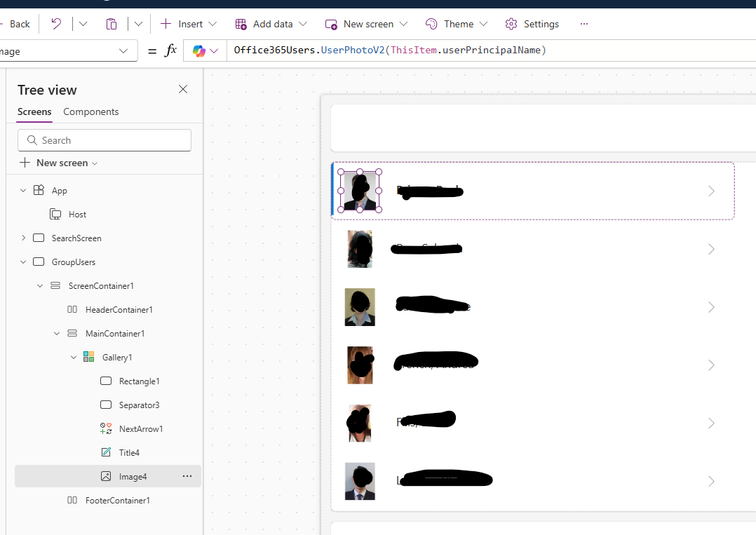
Task: Click the Tree view search box
Action: click(104, 140)
